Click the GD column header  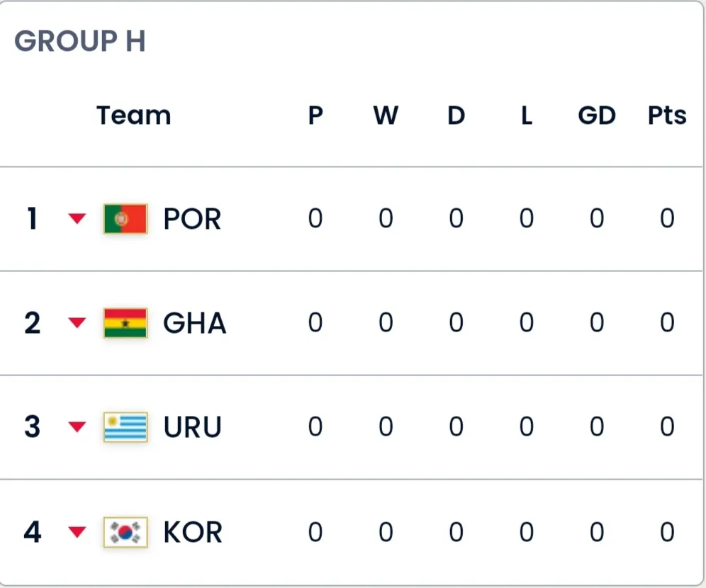(x=597, y=115)
